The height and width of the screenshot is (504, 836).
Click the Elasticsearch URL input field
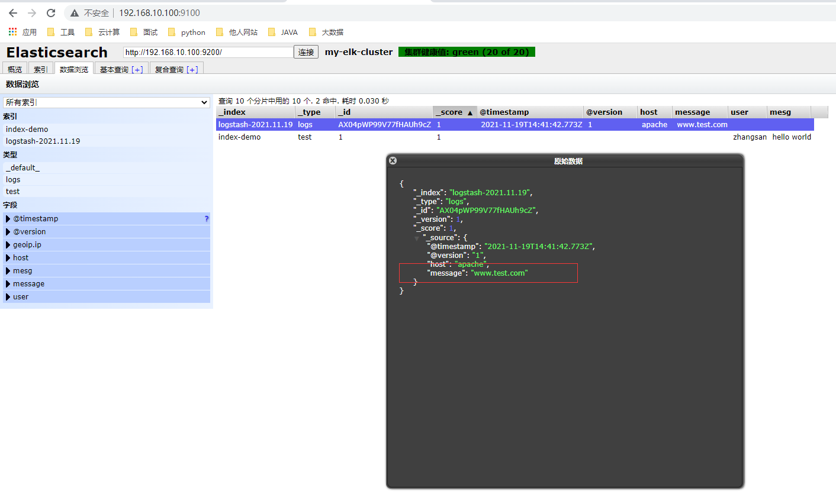click(x=208, y=52)
